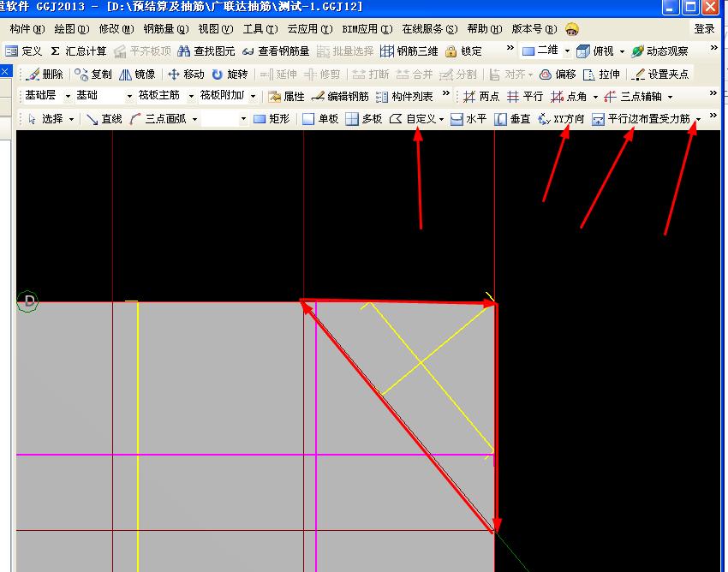Select 平行 parallel auxiliary axis

coord(525,97)
